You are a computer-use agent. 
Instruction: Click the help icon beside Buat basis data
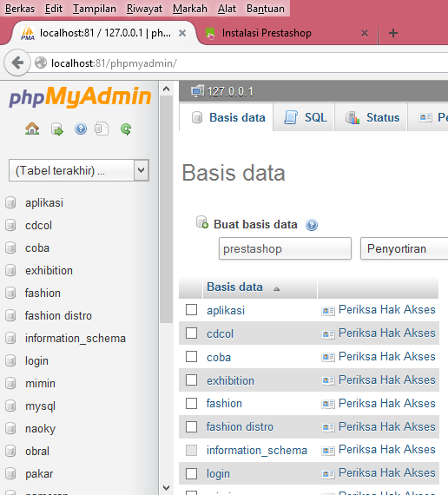click(x=312, y=225)
